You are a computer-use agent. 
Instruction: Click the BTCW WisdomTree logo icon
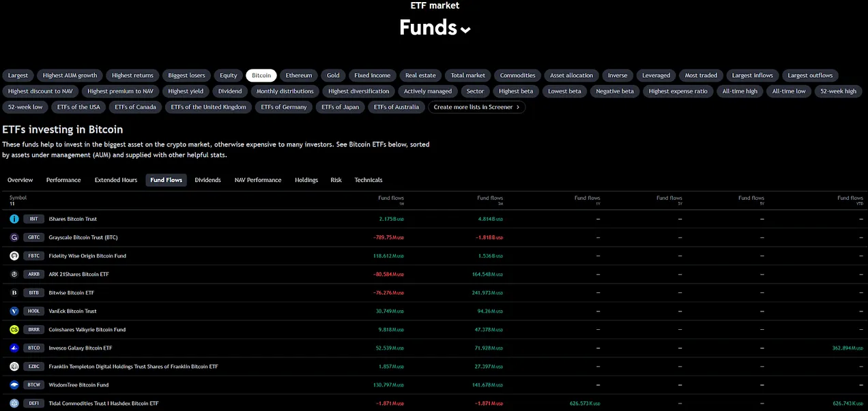click(14, 384)
